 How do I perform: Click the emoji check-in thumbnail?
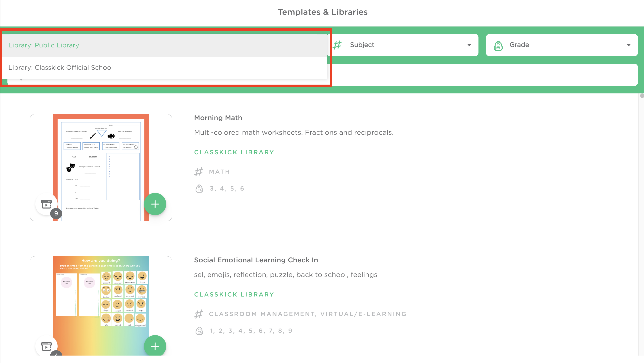(101, 306)
